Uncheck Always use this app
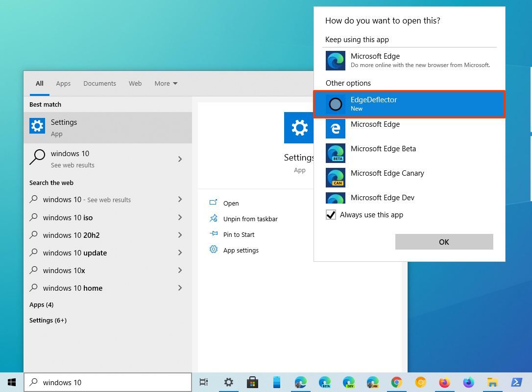 point(330,214)
